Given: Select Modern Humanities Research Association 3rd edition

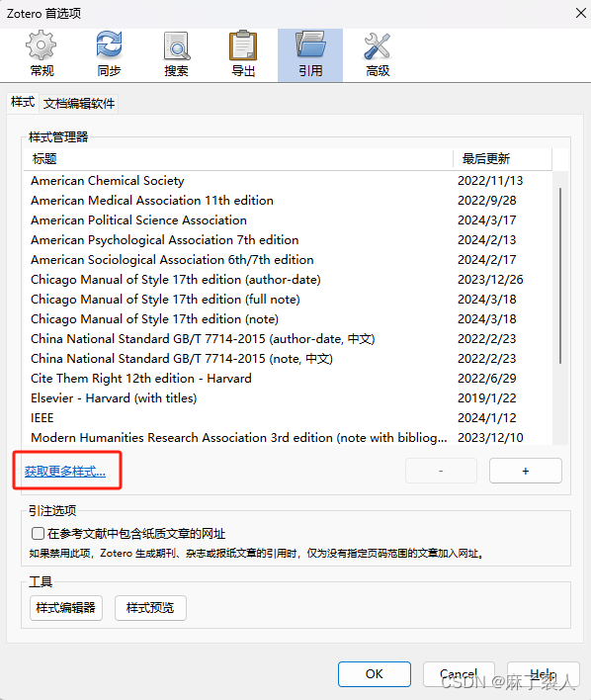Looking at the screenshot, I should [288, 437].
